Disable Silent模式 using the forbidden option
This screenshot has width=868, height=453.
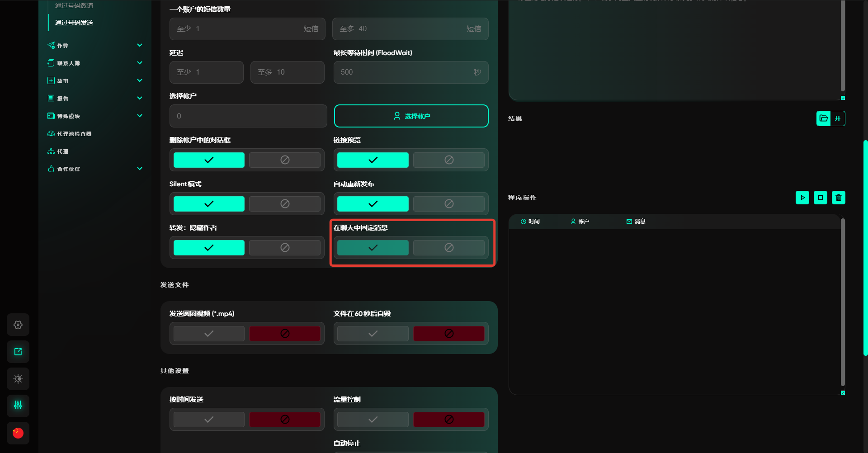[284, 204]
